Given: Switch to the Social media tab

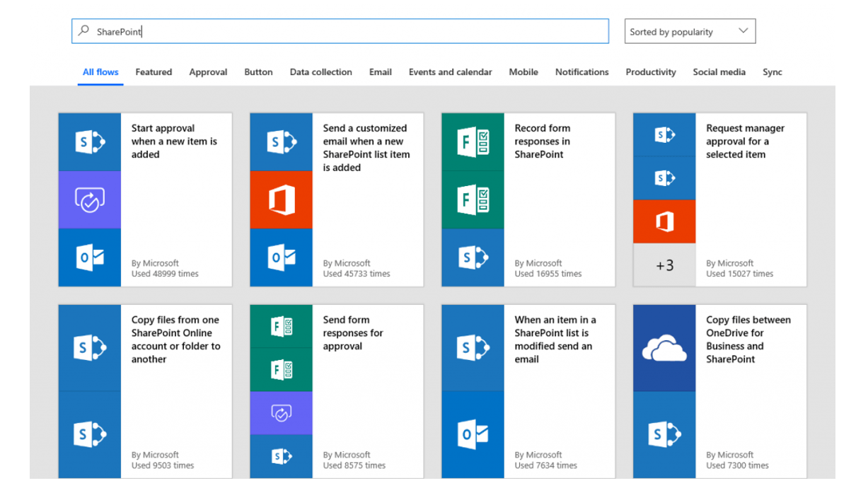Looking at the screenshot, I should click(719, 72).
